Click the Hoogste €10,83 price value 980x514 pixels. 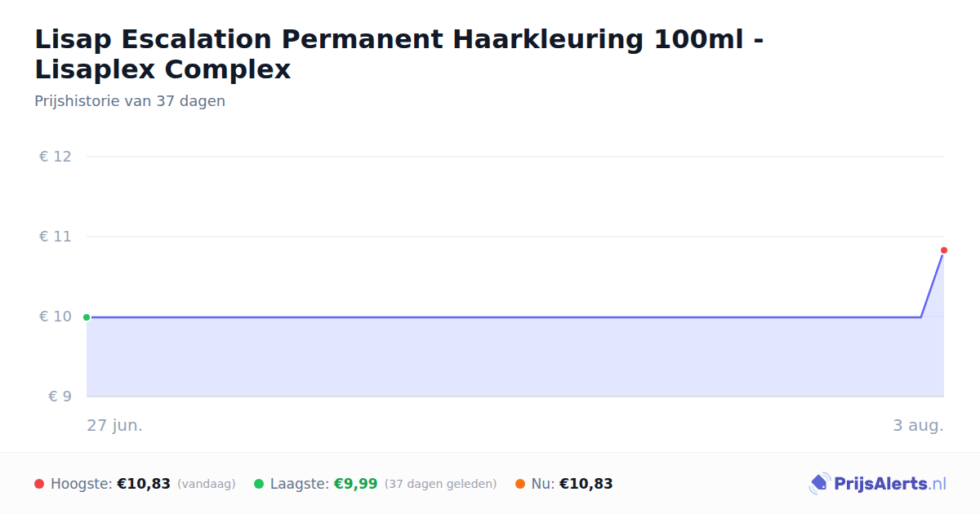144,484
